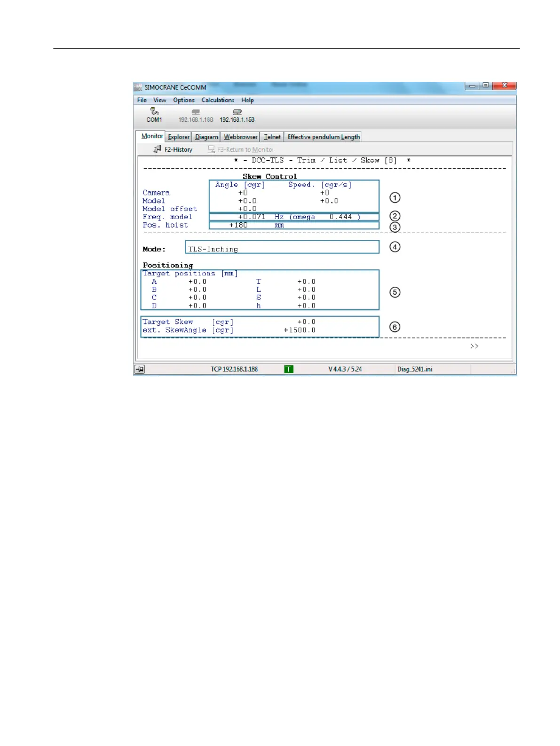Click the Camera label
The width and height of the screenshot is (560, 746).
click(156, 193)
